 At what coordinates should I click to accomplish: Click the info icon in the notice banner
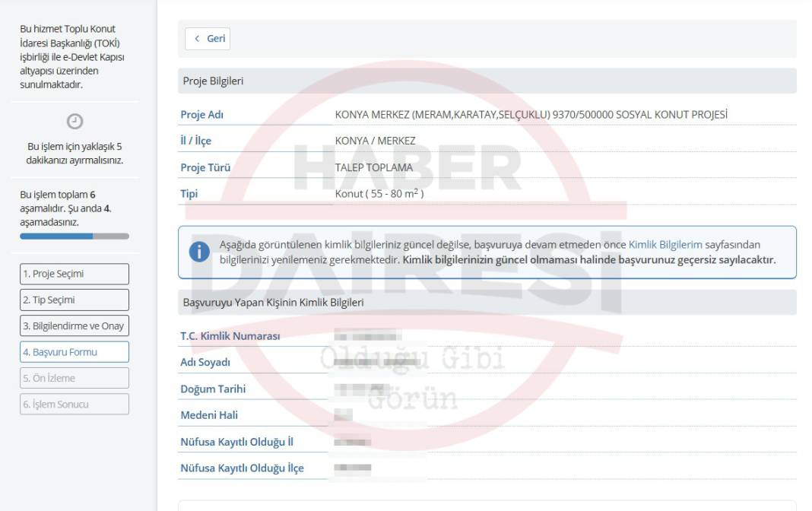coord(199,252)
